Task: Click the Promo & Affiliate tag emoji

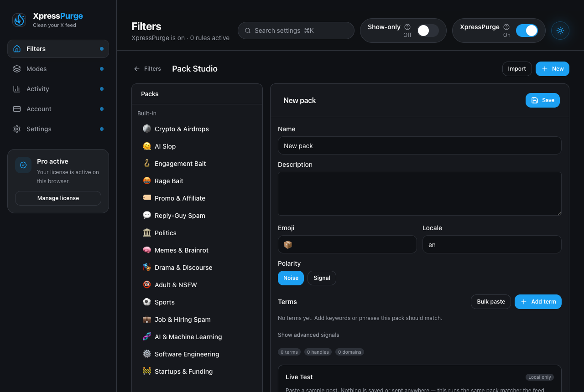Action: 147,198
